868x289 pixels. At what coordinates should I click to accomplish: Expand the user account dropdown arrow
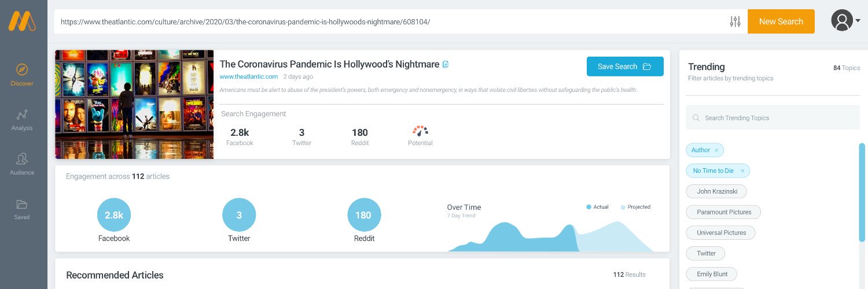coord(858,21)
